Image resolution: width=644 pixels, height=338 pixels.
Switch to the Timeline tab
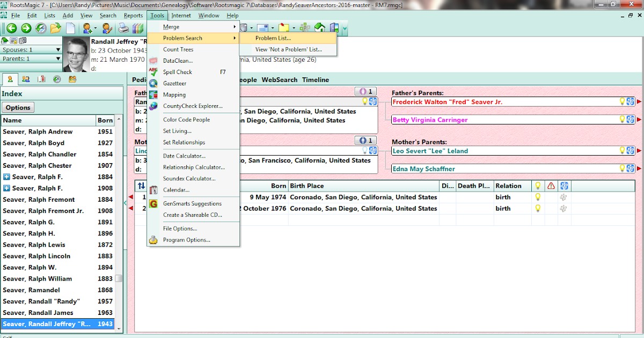click(x=316, y=79)
